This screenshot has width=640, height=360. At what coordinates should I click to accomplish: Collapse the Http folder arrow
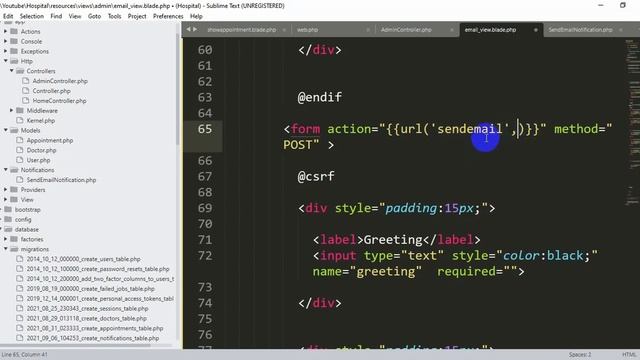(x=6, y=61)
